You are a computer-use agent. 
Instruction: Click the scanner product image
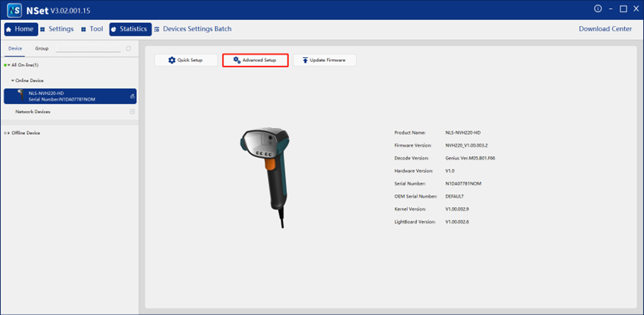[x=266, y=177]
